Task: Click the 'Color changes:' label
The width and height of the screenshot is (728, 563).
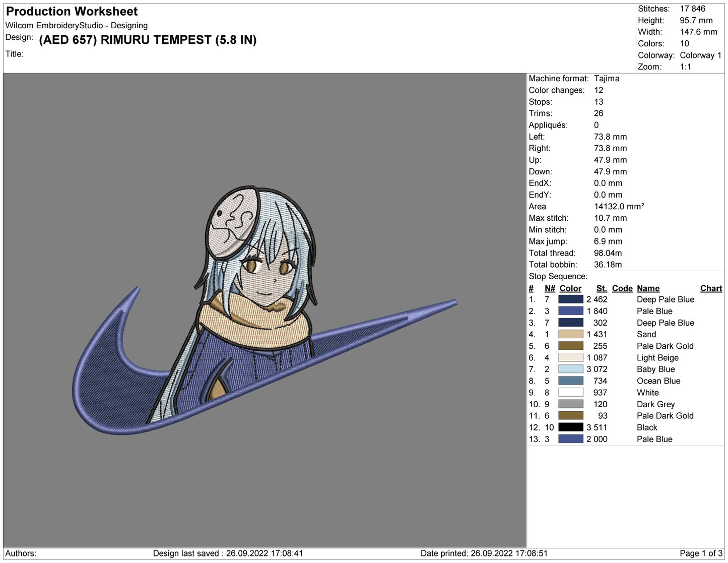Action: pos(557,90)
